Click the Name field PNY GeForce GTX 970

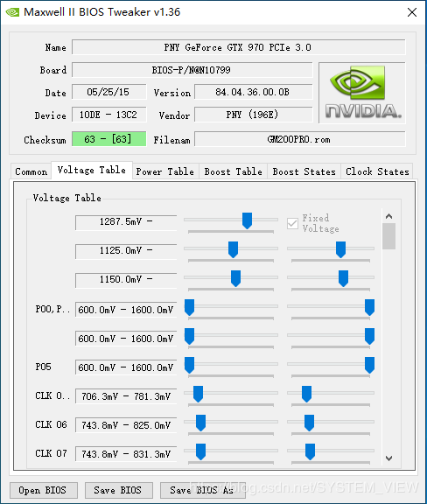click(x=239, y=47)
